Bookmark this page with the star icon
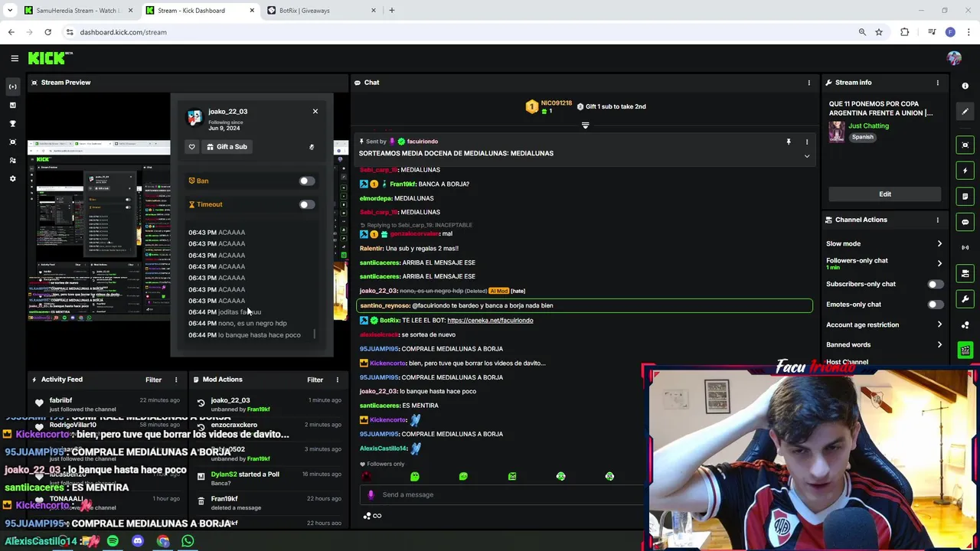The height and width of the screenshot is (551, 980). click(879, 32)
